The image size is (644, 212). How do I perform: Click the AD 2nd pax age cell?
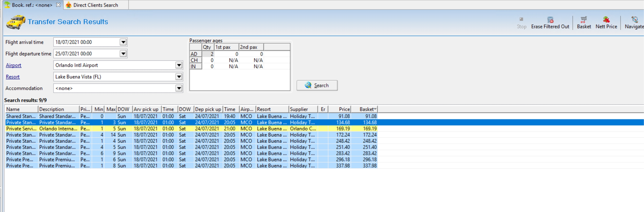pyautogui.click(x=251, y=54)
